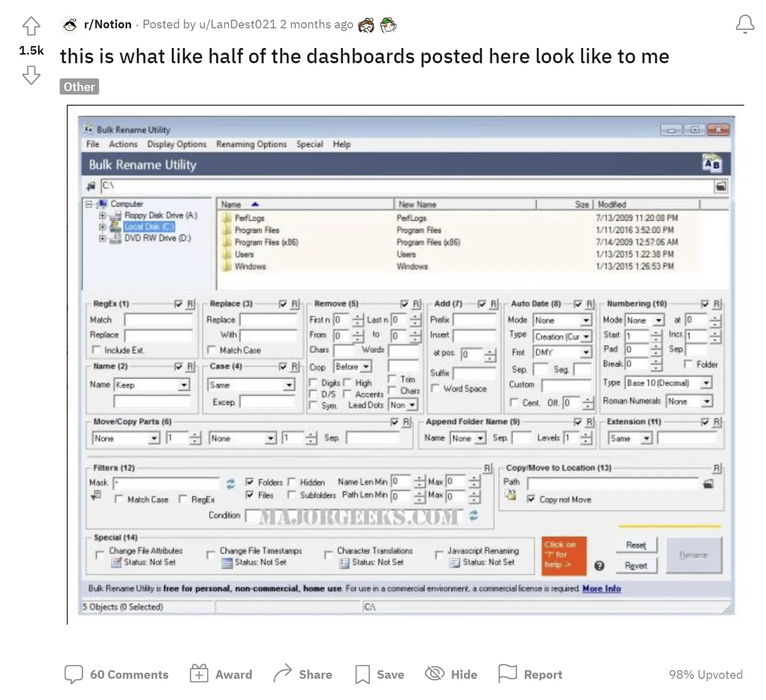Give an Award to the post

click(x=221, y=674)
